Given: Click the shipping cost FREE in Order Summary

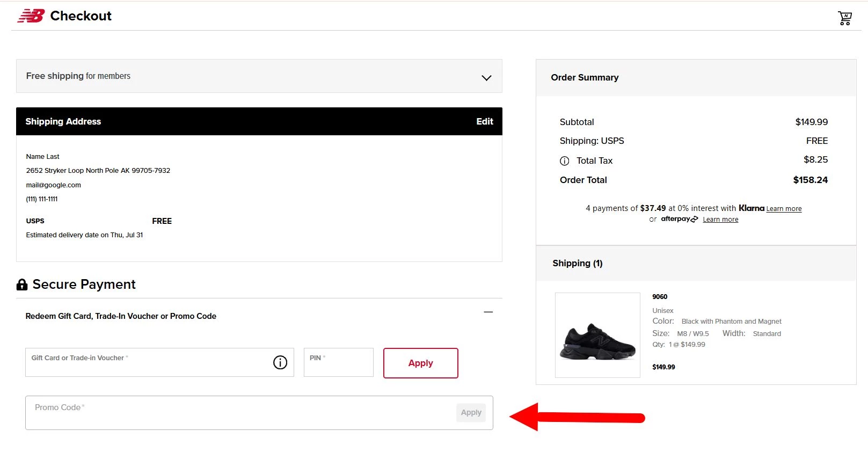Looking at the screenshot, I should 817,141.
